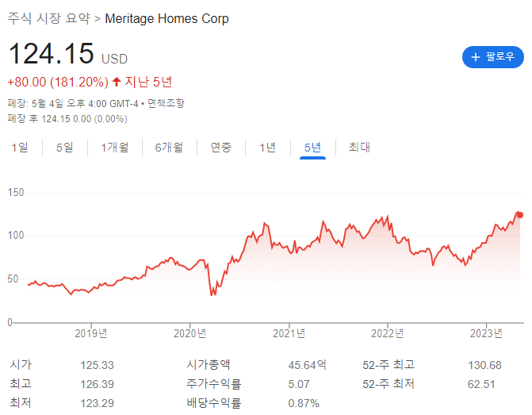The image size is (532, 415).
Task: Click the 2020년 axis label
Action: [x=190, y=333]
